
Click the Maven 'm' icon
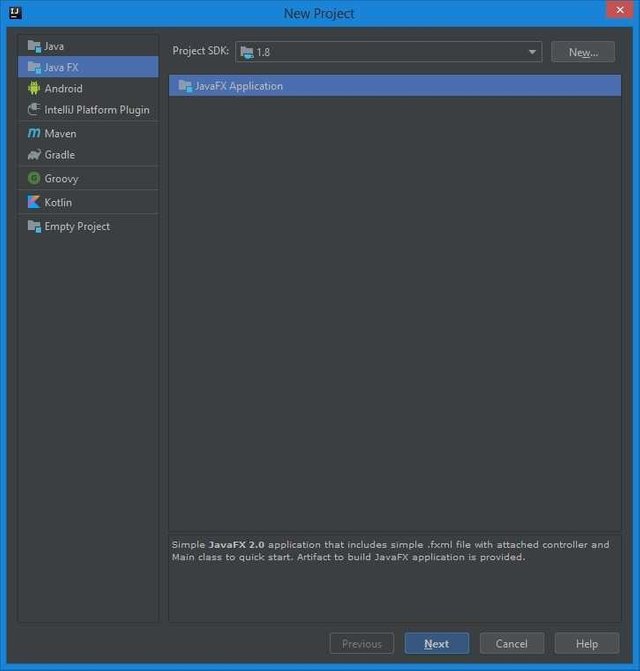tap(34, 134)
